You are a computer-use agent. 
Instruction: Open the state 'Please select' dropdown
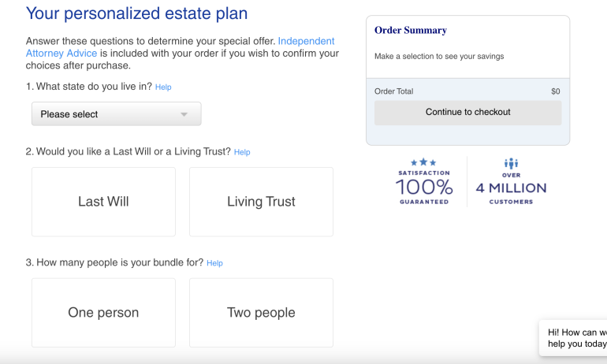point(116,114)
